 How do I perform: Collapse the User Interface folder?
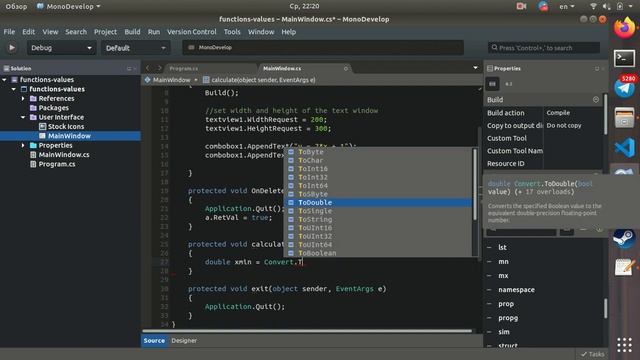point(23,117)
